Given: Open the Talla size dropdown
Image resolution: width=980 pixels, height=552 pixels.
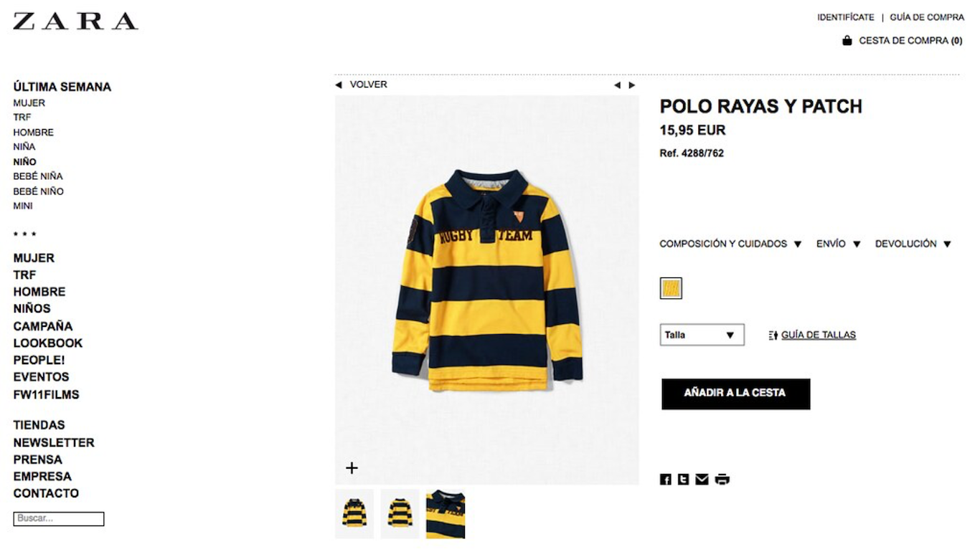Looking at the screenshot, I should pyautogui.click(x=702, y=335).
